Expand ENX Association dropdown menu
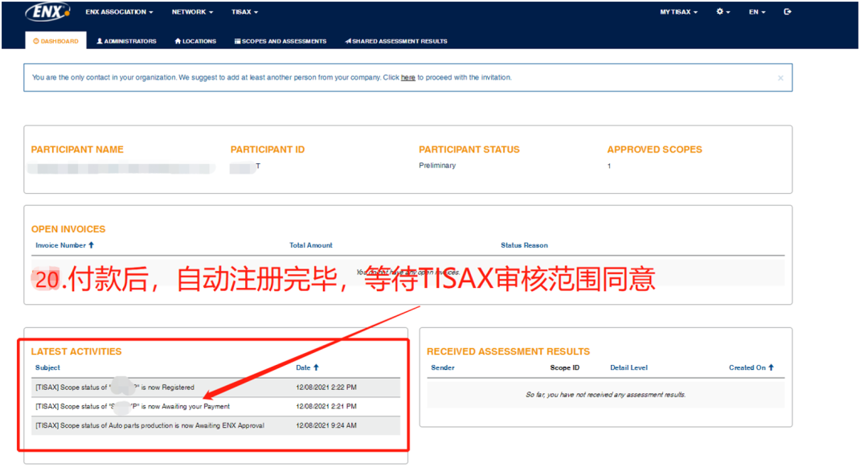The height and width of the screenshot is (476, 868). 119,11
